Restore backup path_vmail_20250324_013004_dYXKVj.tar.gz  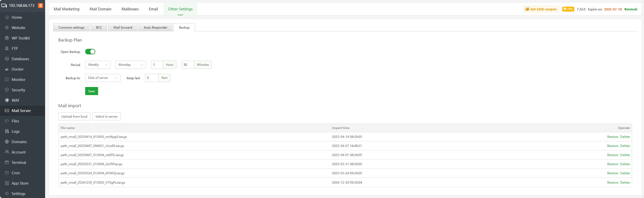(x=613, y=173)
